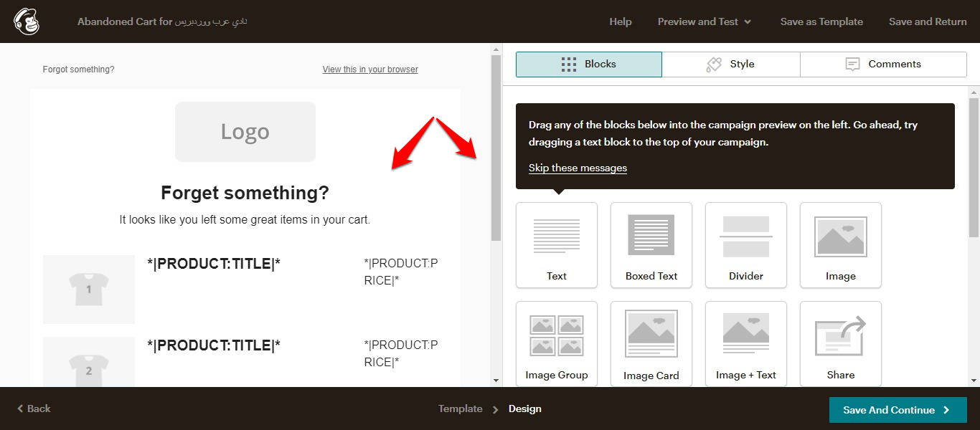Click Skip these messages link
This screenshot has width=980, height=430.
pos(578,168)
